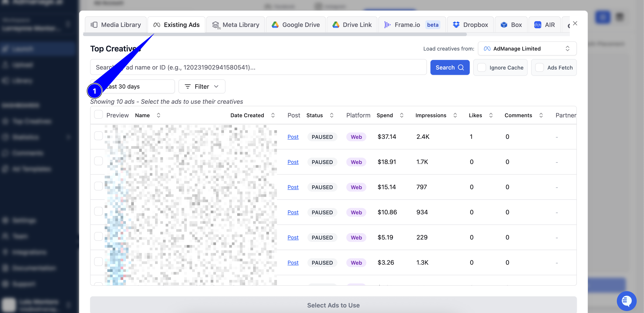The image size is (644, 313).
Task: Click the 2.4K impressions value
Action: pyautogui.click(x=423, y=137)
